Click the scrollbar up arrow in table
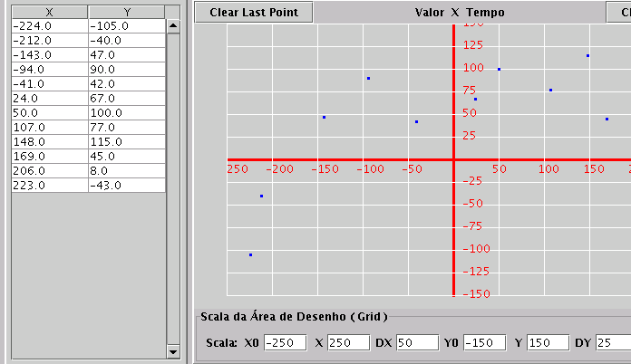 [x=173, y=26]
